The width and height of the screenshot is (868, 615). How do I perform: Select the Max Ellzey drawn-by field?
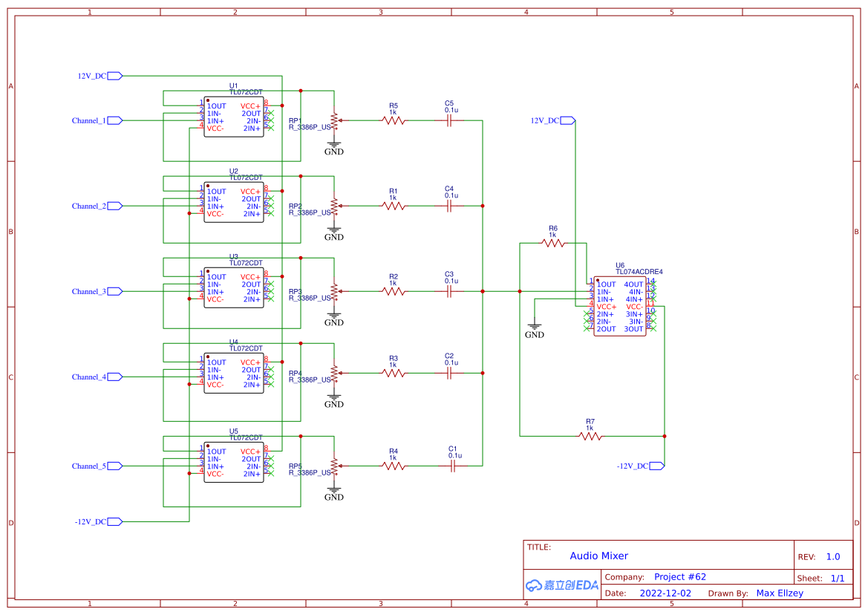780,593
